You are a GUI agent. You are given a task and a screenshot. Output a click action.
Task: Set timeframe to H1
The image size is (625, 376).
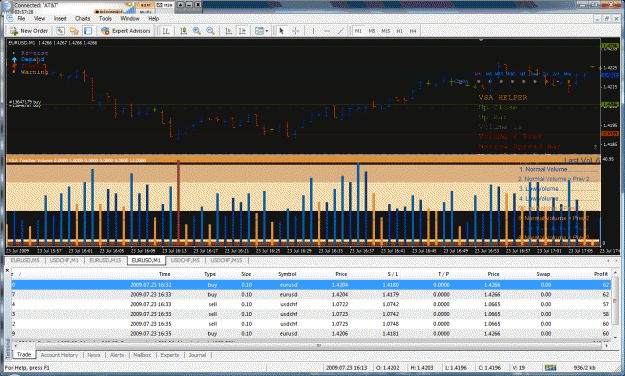(399, 31)
